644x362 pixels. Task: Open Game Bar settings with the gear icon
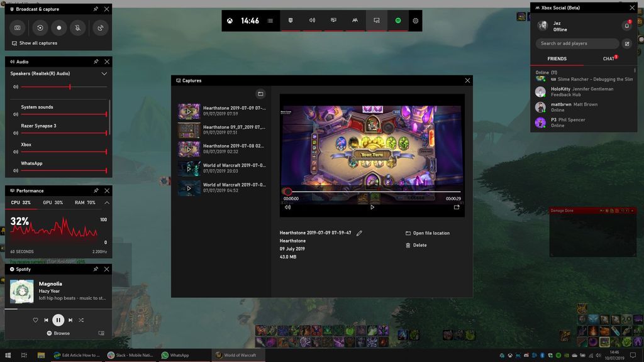pyautogui.click(x=416, y=20)
